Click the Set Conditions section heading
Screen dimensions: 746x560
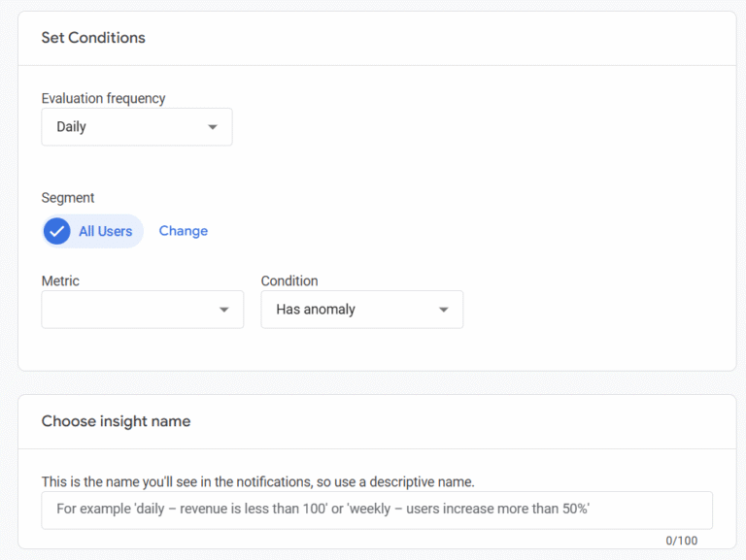click(x=93, y=38)
